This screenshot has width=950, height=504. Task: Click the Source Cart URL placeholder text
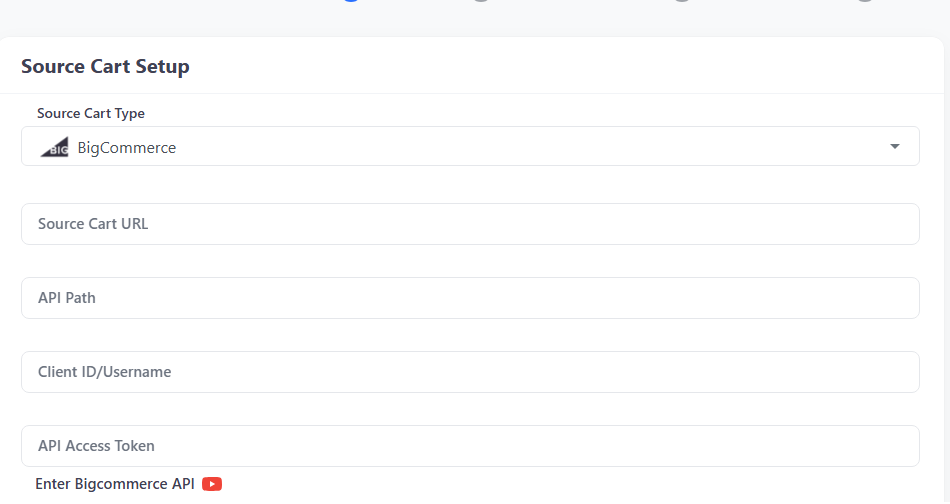tap(93, 224)
